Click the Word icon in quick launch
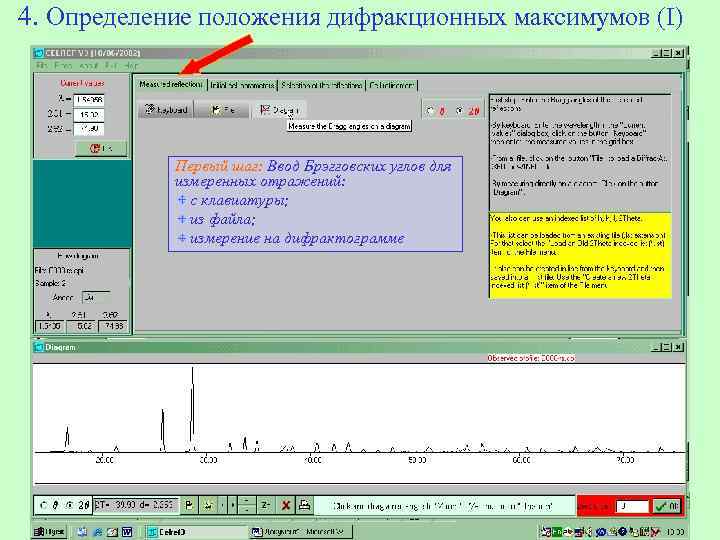The image size is (720, 540). tap(127, 532)
